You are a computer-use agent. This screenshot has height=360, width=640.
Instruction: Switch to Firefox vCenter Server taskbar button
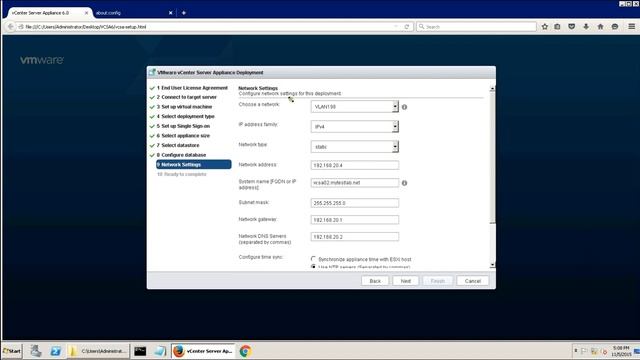coord(202,351)
